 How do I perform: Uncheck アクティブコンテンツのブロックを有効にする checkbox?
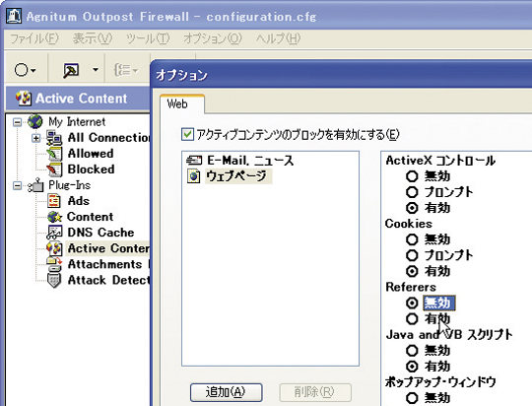coord(187,134)
